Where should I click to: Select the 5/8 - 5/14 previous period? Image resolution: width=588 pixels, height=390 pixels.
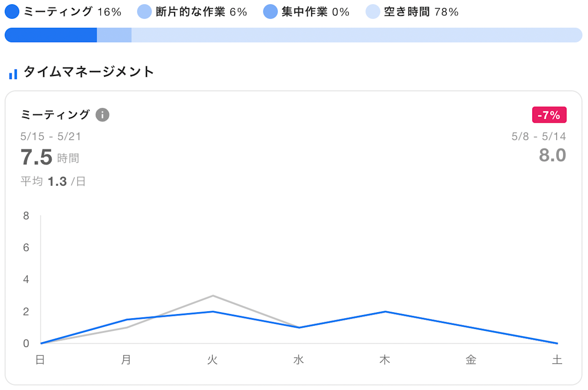(x=538, y=136)
